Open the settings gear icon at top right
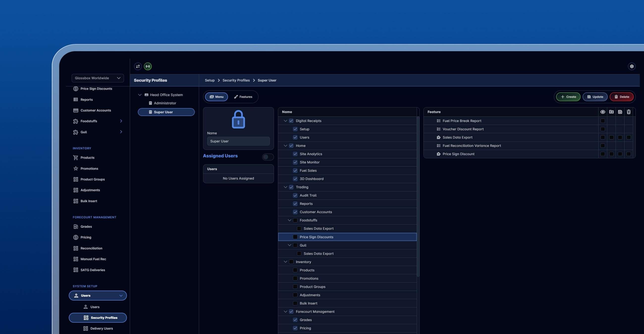 point(632,66)
